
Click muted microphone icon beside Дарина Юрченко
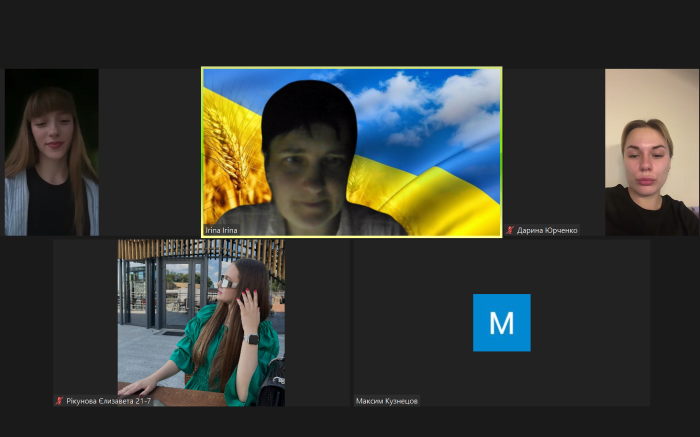(510, 230)
